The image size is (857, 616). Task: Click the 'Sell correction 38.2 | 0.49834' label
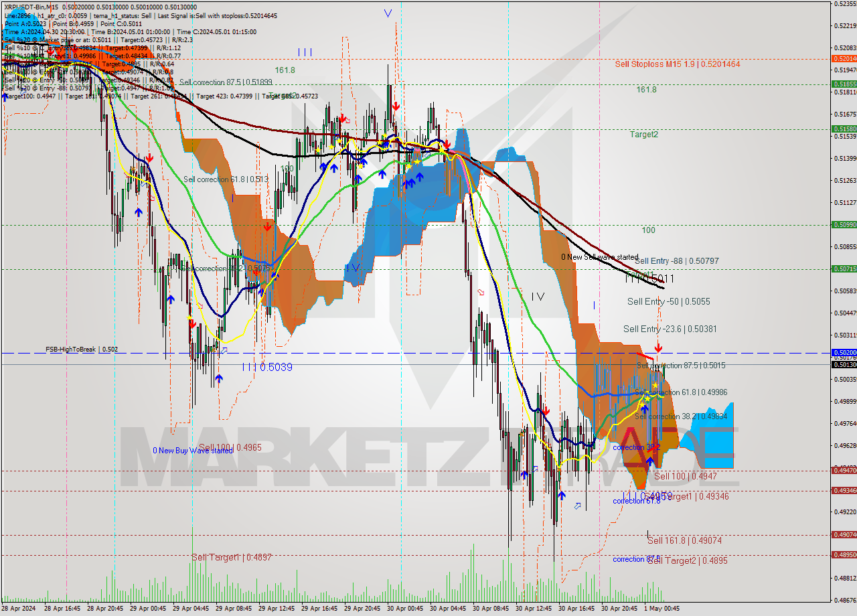pyautogui.click(x=681, y=416)
